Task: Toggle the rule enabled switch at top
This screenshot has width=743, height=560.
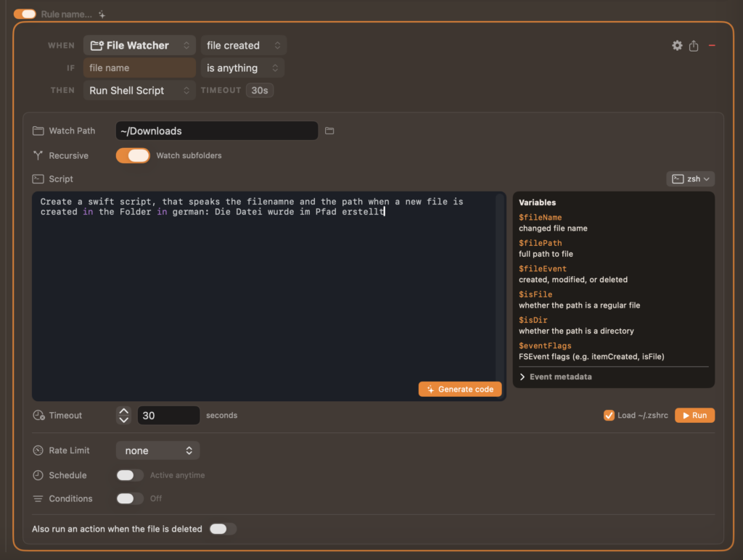Action: 25,15
